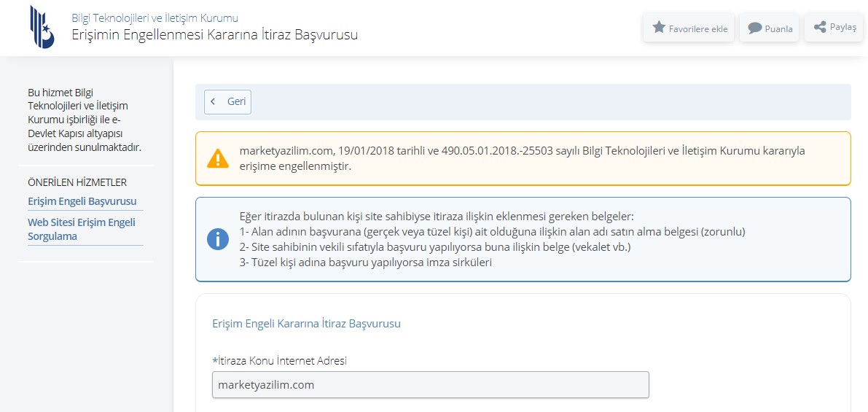Open Erişim Engeli Başvurusu link
868x412 pixels.
(82, 201)
